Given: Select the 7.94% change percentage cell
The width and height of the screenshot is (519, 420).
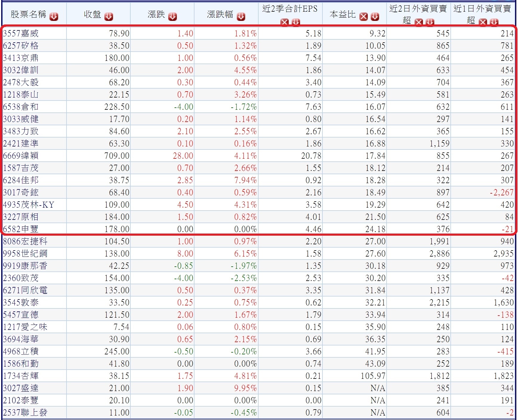Looking at the screenshot, I should (x=226, y=180).
